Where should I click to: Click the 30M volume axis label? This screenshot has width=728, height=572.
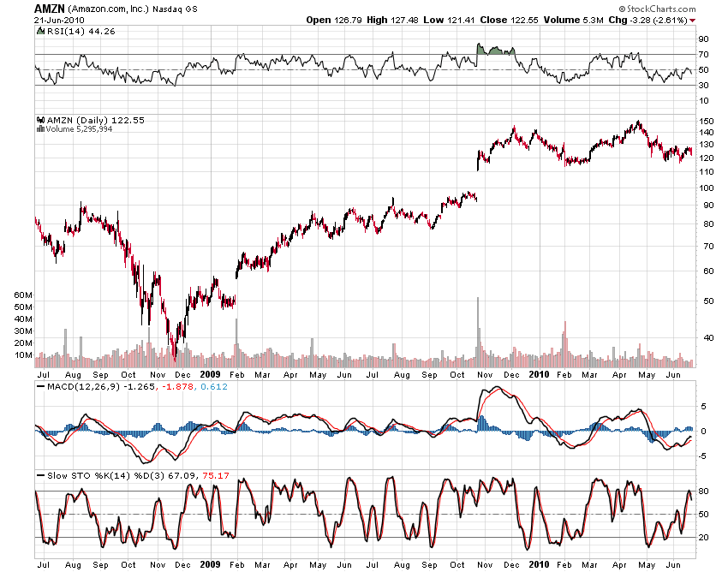point(23,331)
